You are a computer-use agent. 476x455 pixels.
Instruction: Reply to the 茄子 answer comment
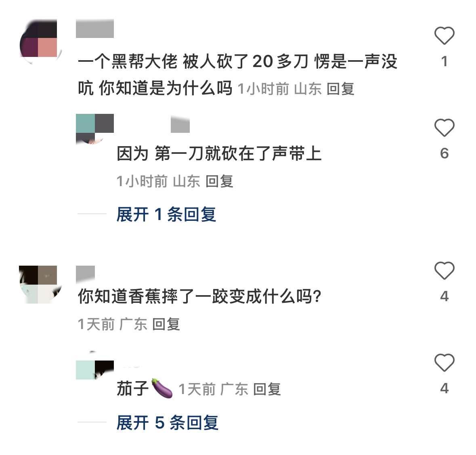coord(267,389)
